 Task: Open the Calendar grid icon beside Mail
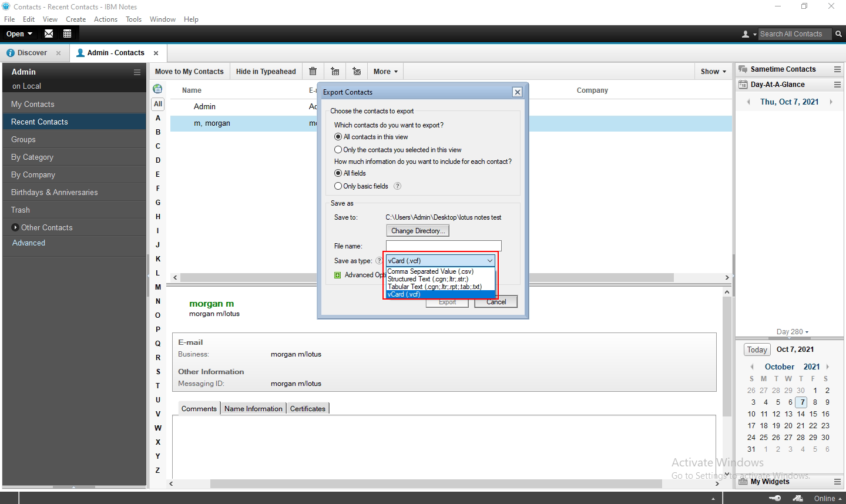(x=67, y=33)
